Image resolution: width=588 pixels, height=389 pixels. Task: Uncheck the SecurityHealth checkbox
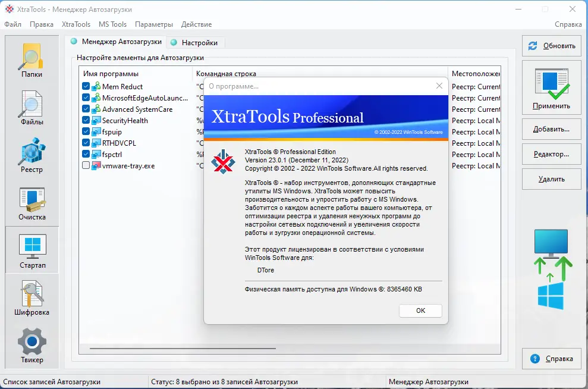click(x=86, y=120)
